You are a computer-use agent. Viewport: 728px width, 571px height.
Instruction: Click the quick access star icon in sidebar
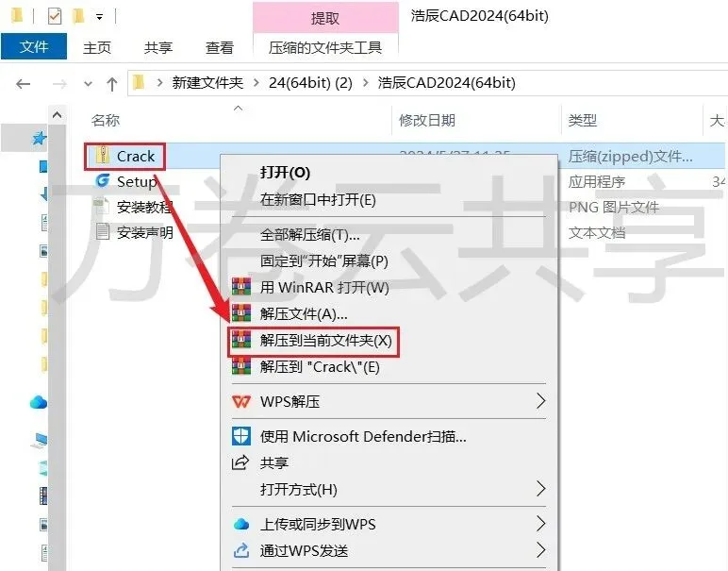pyautogui.click(x=39, y=138)
